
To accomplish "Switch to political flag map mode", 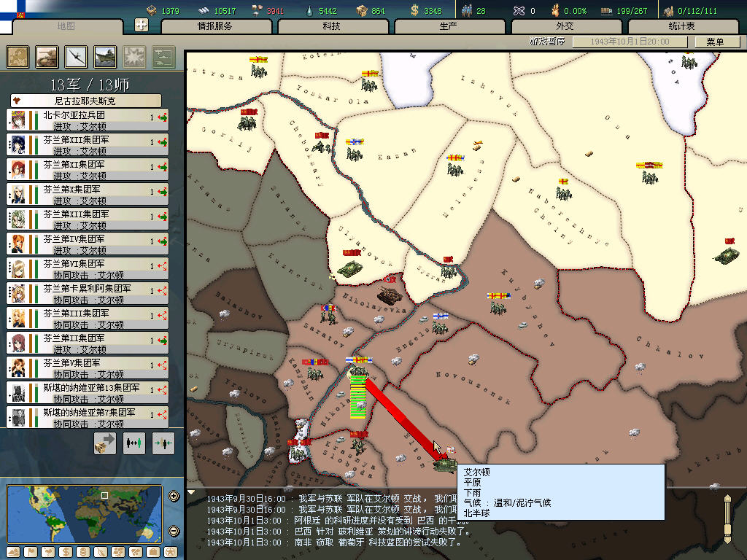I will pos(31,552).
